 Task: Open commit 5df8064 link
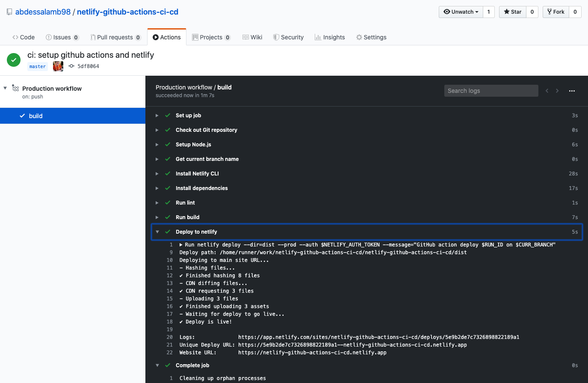click(88, 66)
